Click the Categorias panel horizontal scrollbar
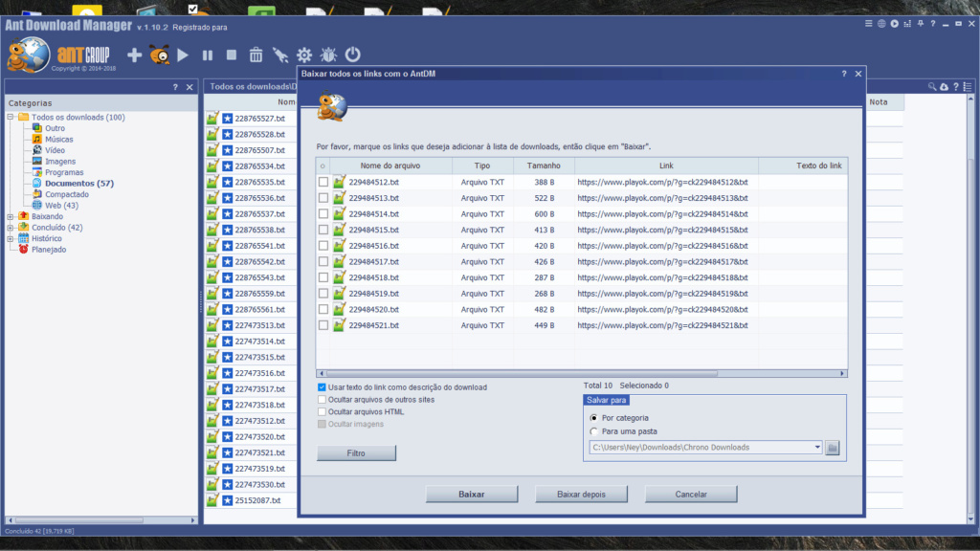The width and height of the screenshot is (980, 551). click(x=79, y=519)
